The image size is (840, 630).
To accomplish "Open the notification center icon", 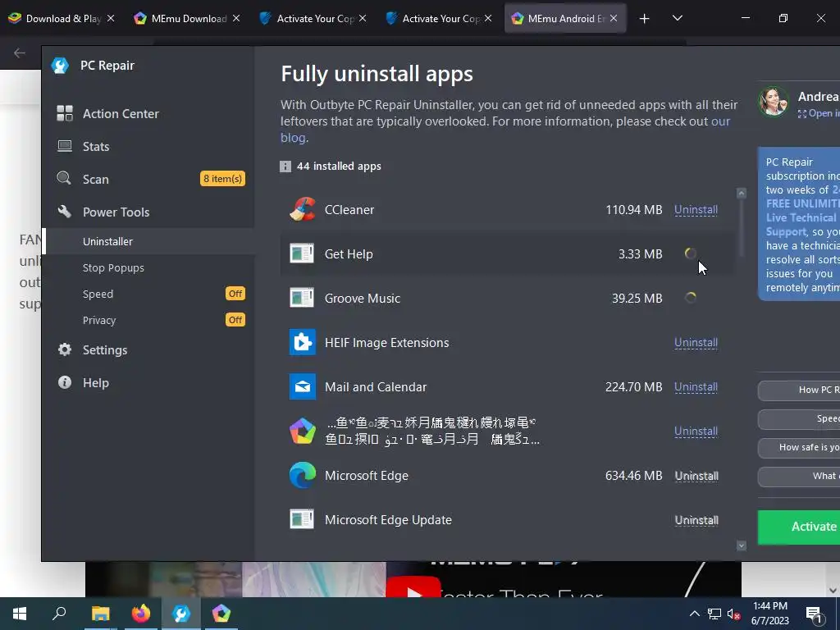I will (x=814, y=614).
